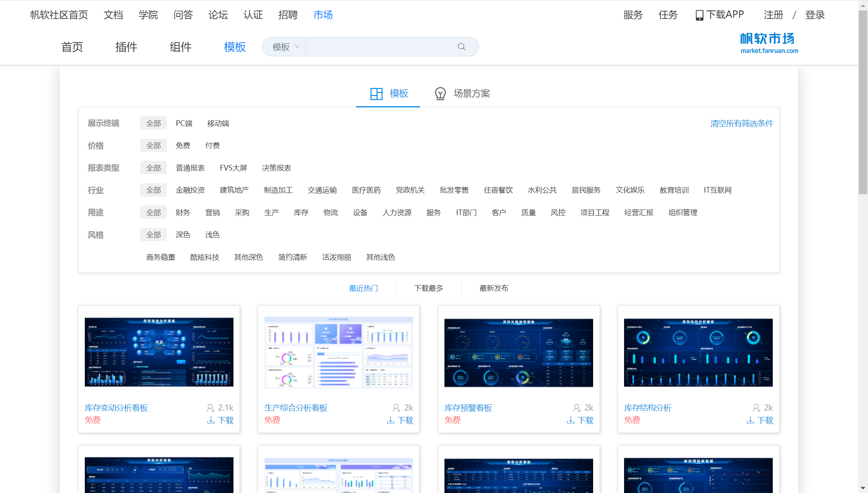This screenshot has width=868, height=493.
Task: Click inside the template search field
Action: (x=380, y=47)
